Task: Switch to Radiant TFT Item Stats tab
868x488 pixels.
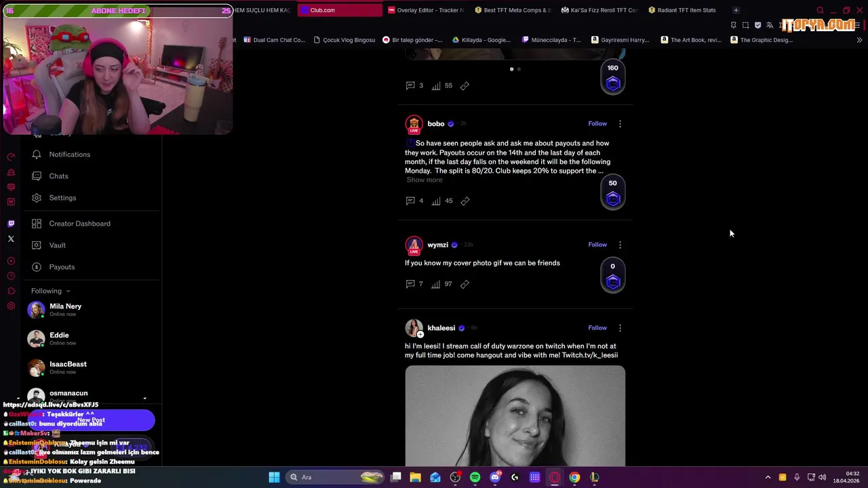Action: [x=686, y=10]
